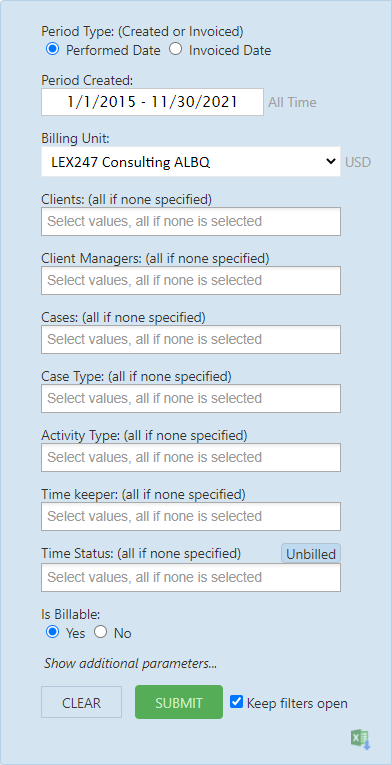The height and width of the screenshot is (765, 392).
Task: Expand Show additional parameters
Action: (x=130, y=664)
